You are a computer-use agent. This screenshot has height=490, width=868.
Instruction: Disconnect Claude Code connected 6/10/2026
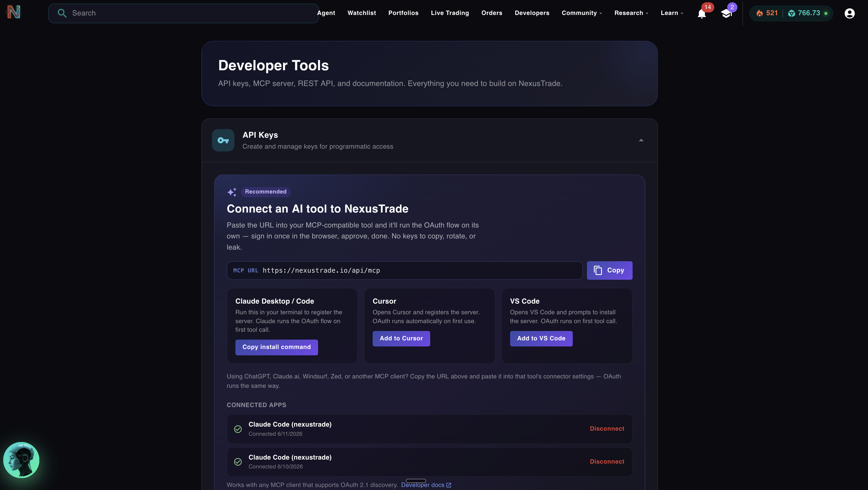607,462
